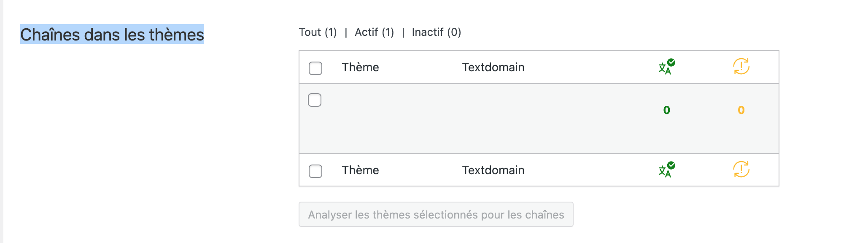
Task: Tick the select-all checkbox in table footer
Action: coord(315,171)
